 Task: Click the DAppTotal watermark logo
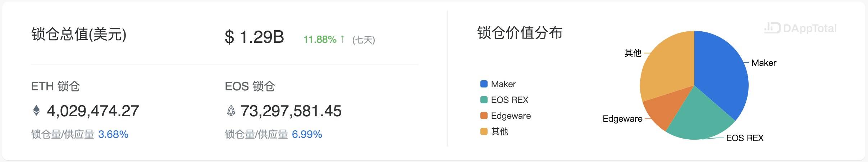pyautogui.click(x=800, y=28)
